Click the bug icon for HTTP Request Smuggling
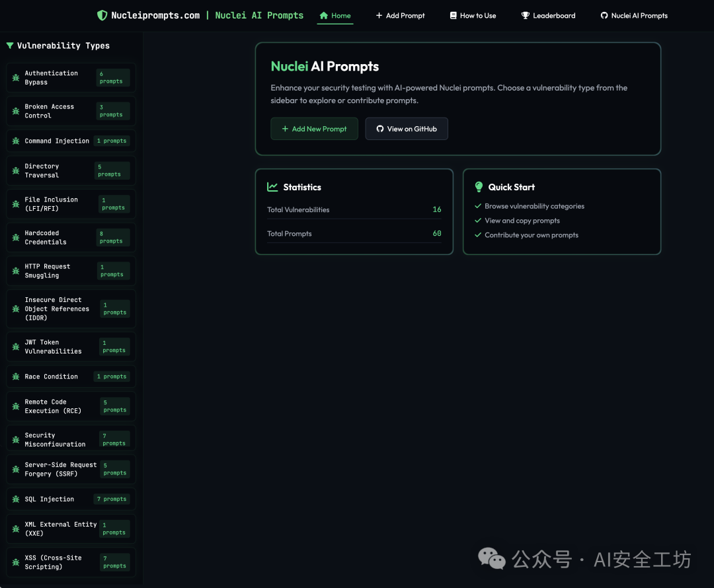This screenshot has height=588, width=714. pos(16,271)
